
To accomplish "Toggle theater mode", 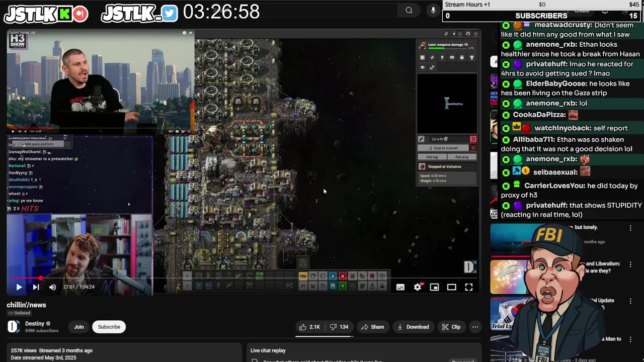I will click(452, 287).
